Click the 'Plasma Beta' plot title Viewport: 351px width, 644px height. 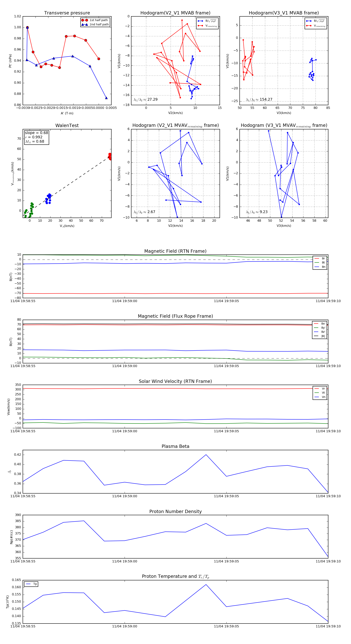click(x=175, y=447)
